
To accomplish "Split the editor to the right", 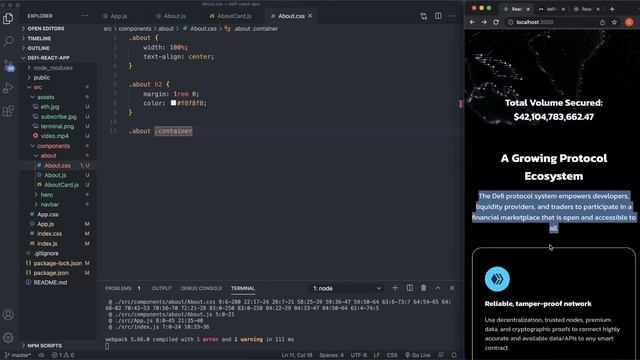I will click(x=438, y=16).
